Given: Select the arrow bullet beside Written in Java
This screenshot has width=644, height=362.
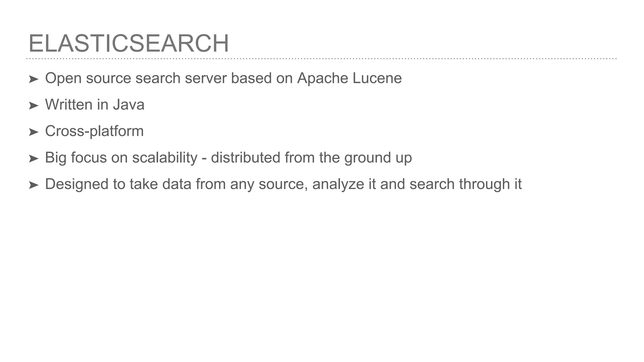Looking at the screenshot, I should pos(33,106).
